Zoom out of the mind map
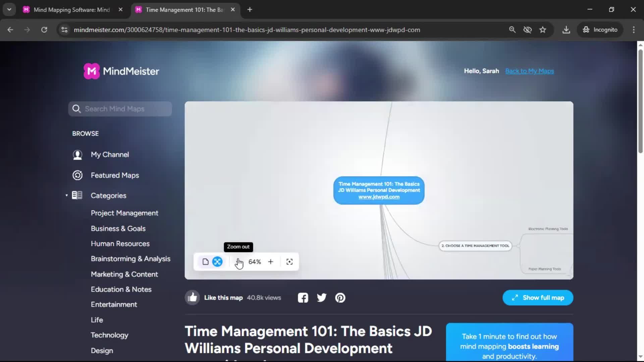The height and width of the screenshot is (362, 644). [238, 262]
